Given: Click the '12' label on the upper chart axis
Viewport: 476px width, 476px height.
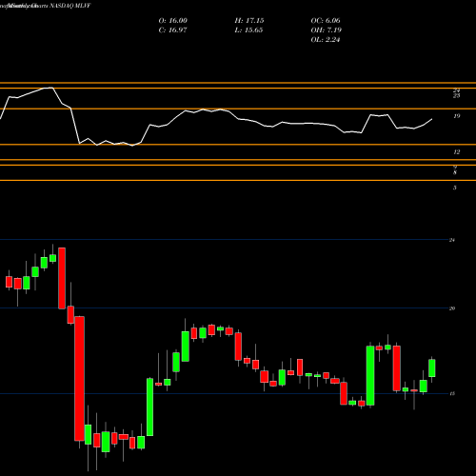Looking at the screenshot, I should pos(456,152).
